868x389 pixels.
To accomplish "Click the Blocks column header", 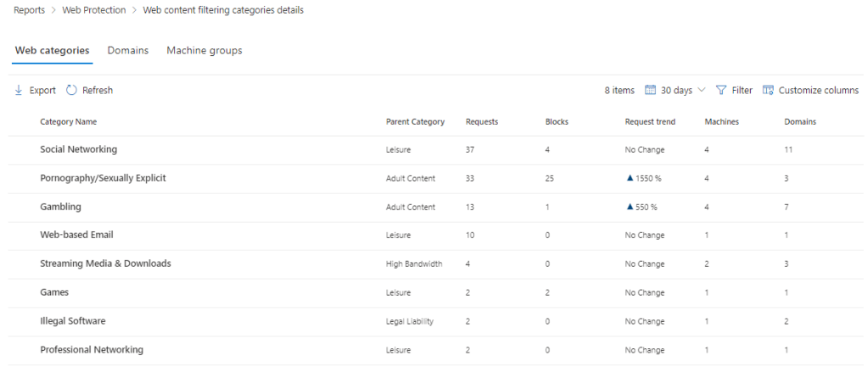I will 556,122.
